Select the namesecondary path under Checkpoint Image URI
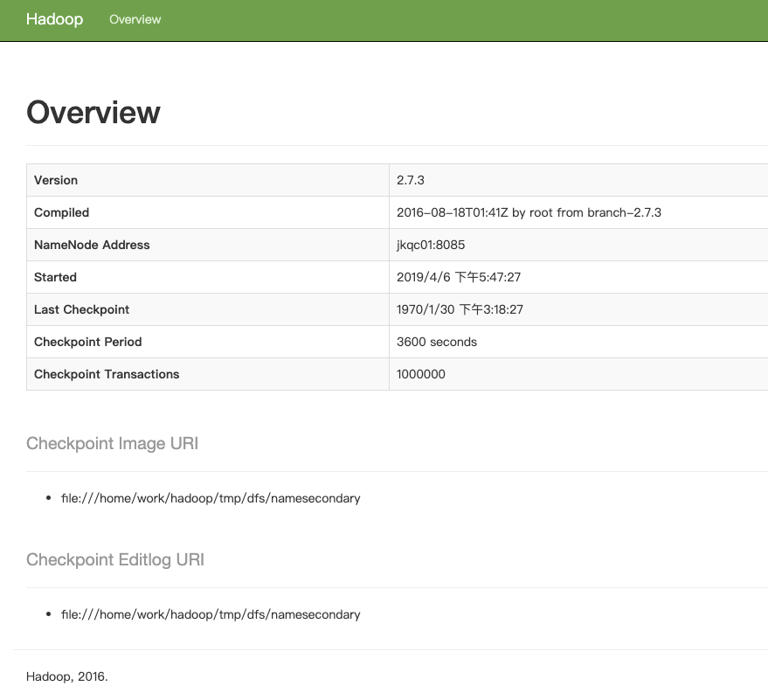The height and width of the screenshot is (700, 768). point(211,498)
